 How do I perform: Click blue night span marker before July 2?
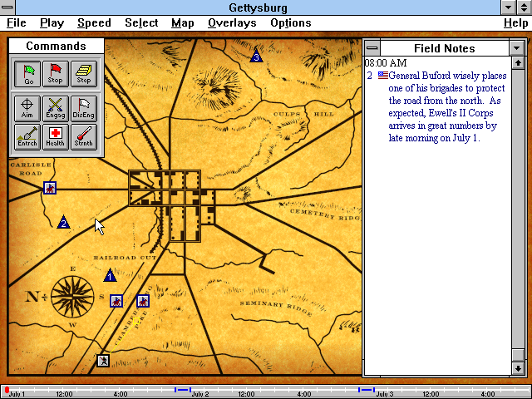(x=183, y=390)
